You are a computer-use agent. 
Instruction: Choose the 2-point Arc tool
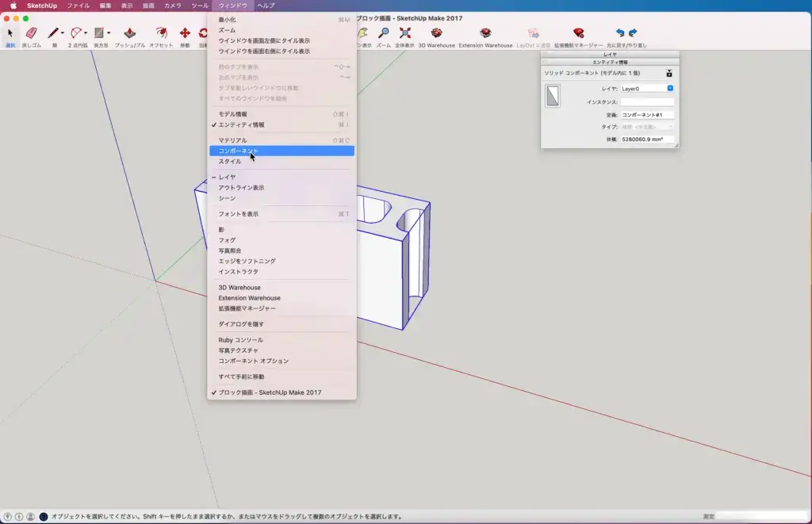click(76, 33)
